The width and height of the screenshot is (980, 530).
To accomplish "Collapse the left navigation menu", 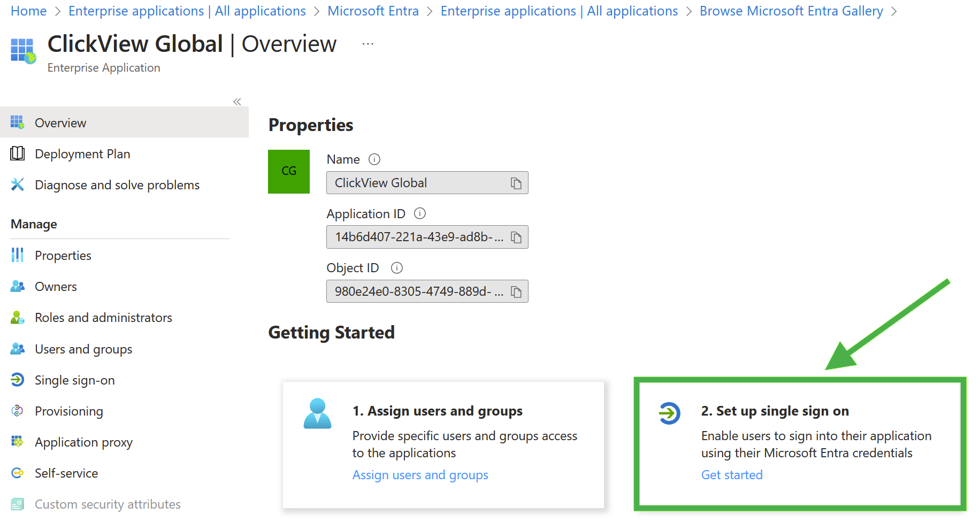I will coord(237,102).
